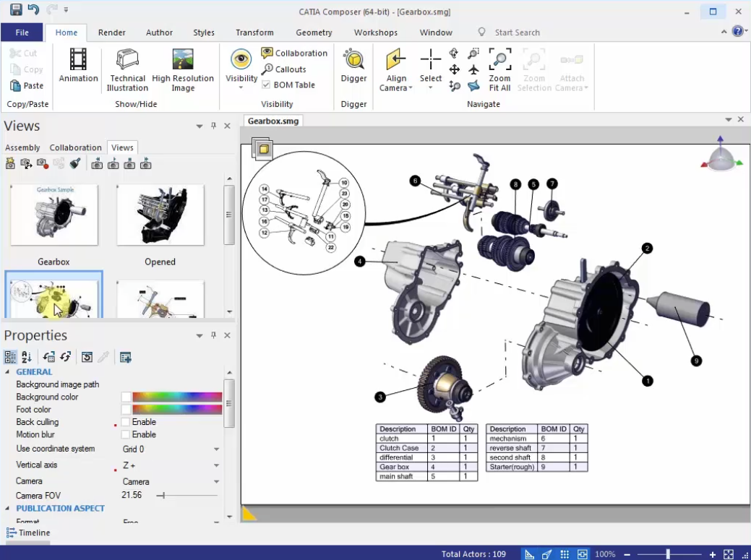Viewport: 751px width, 560px height.
Task: Select the Digger tool
Action: [x=353, y=66]
